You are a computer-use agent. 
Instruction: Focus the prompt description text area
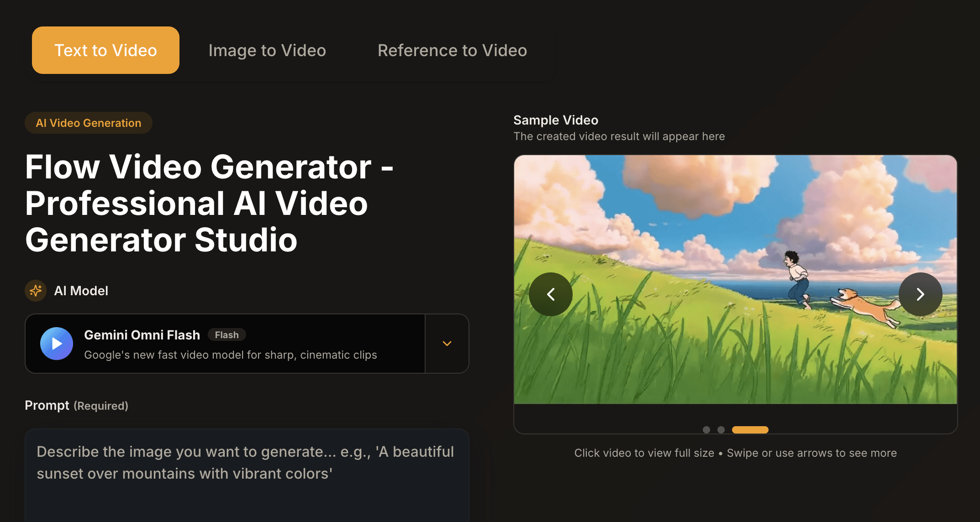coord(247,475)
